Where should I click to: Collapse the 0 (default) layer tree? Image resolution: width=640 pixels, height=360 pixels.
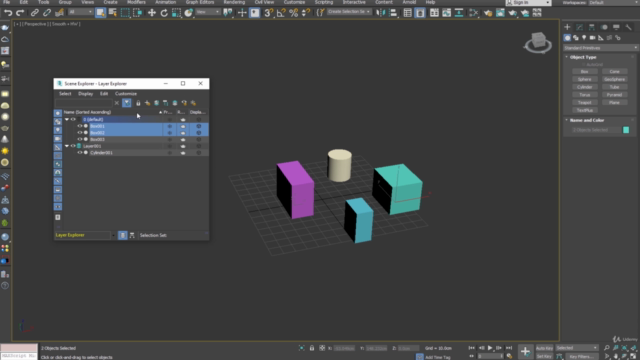tap(67, 120)
